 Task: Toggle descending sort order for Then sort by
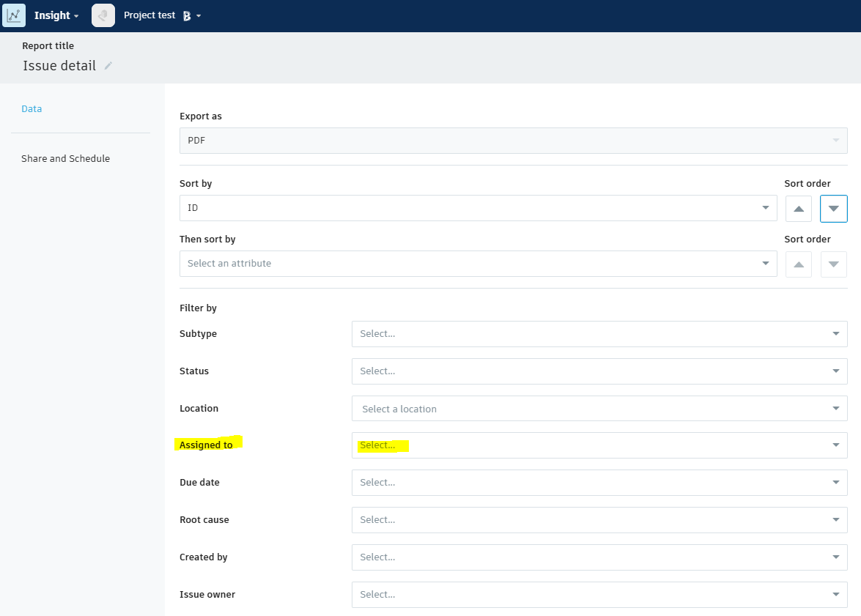tap(833, 264)
